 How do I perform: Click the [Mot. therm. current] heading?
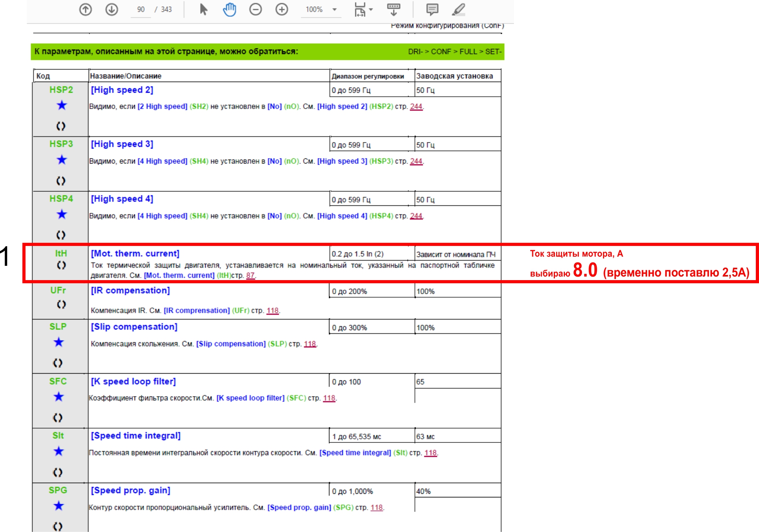tap(135, 253)
